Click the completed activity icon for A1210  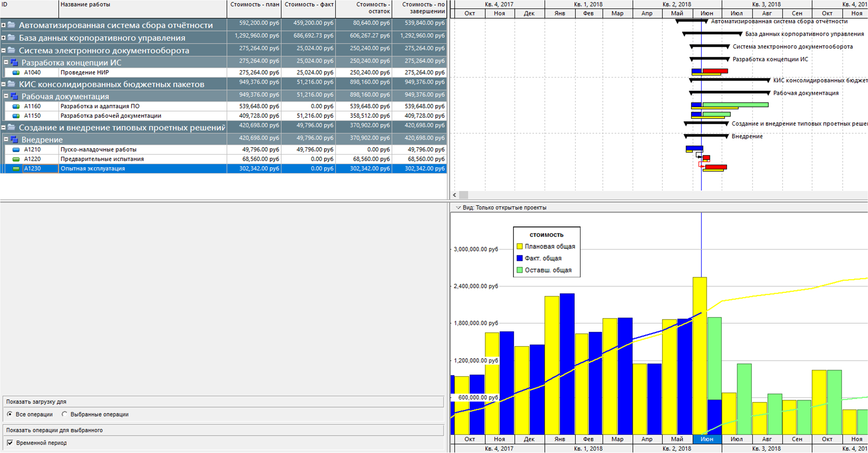point(16,149)
